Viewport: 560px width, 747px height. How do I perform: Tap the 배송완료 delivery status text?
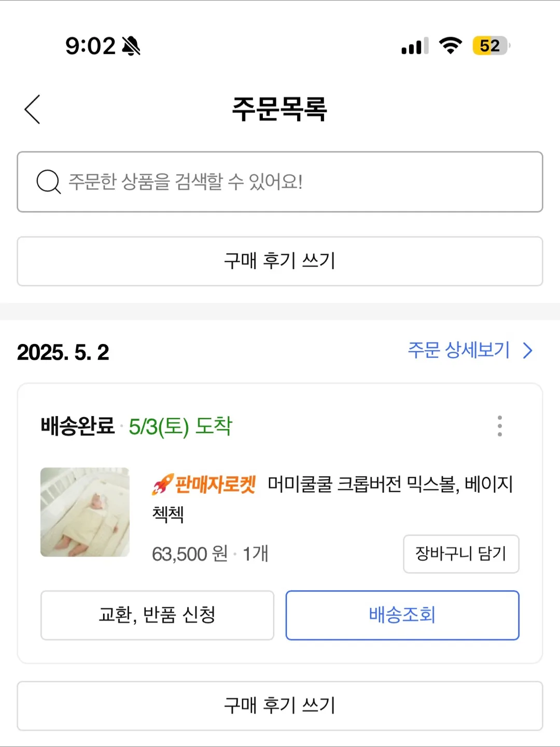coord(77,426)
